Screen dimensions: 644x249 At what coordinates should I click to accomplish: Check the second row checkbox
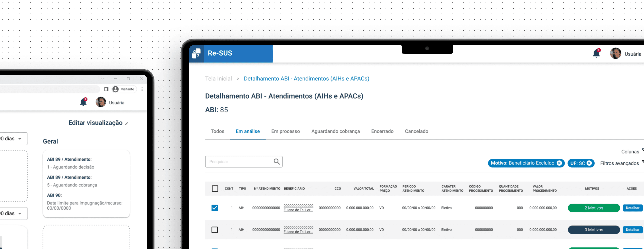coord(214,229)
